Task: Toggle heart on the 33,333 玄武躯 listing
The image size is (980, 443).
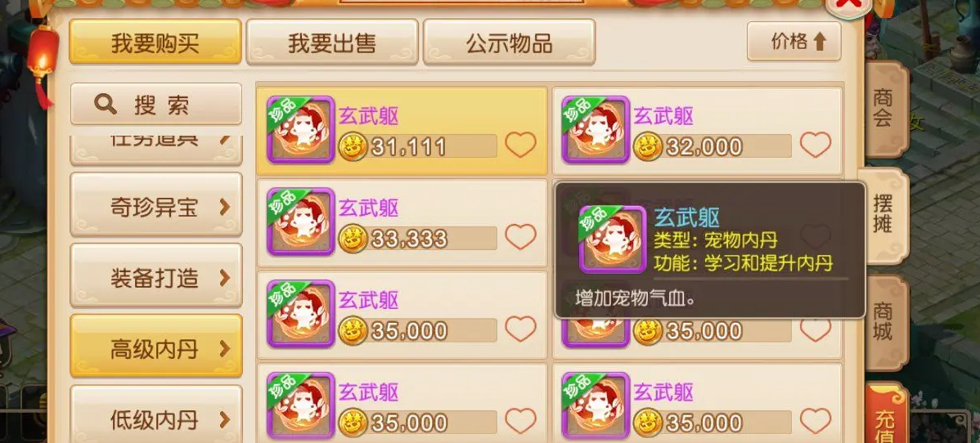Action: point(520,237)
